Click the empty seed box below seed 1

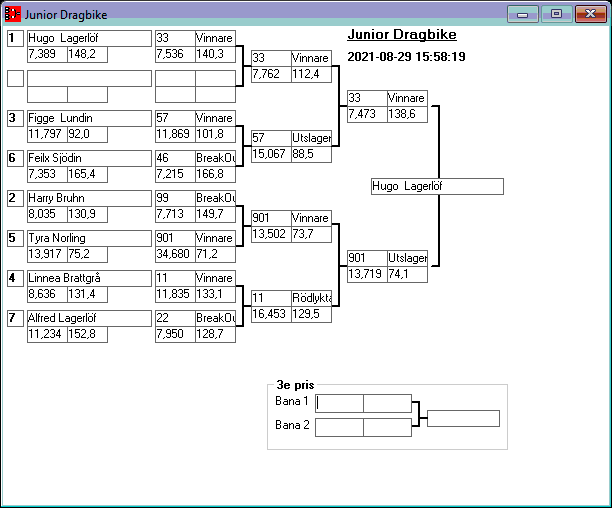tap(16, 78)
